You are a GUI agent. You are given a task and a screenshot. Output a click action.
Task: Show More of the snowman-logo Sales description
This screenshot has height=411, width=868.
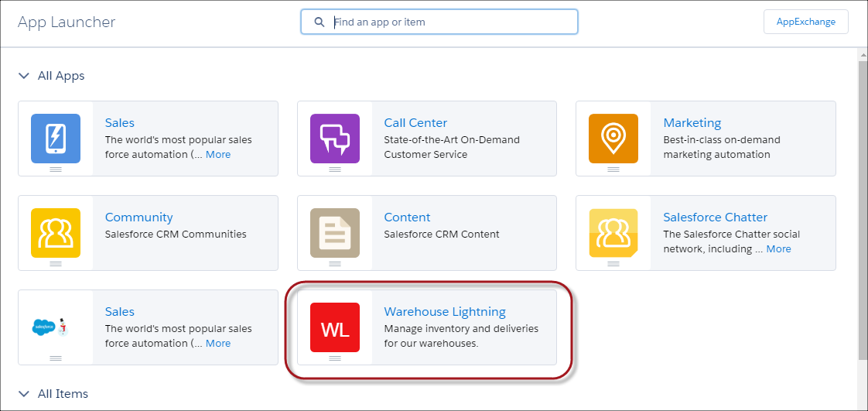pyautogui.click(x=218, y=344)
